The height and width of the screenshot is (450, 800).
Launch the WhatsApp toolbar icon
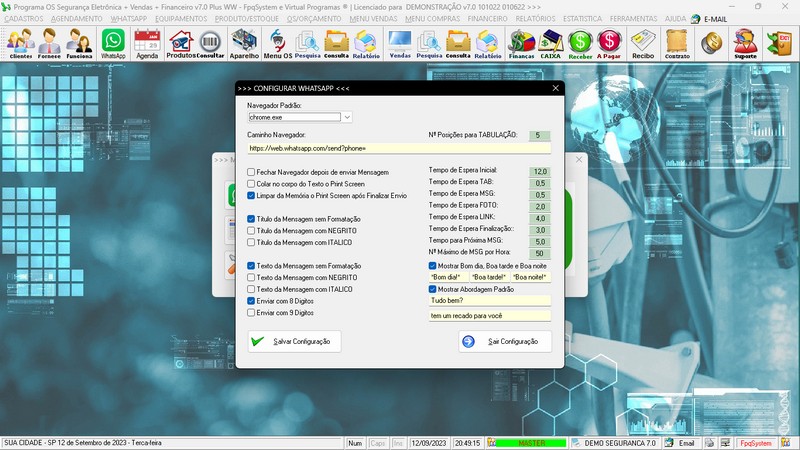(x=113, y=44)
